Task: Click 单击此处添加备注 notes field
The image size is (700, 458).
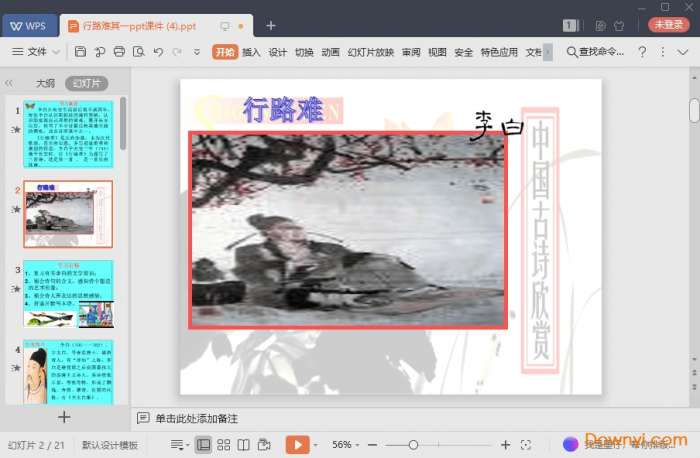Action: pos(196,418)
